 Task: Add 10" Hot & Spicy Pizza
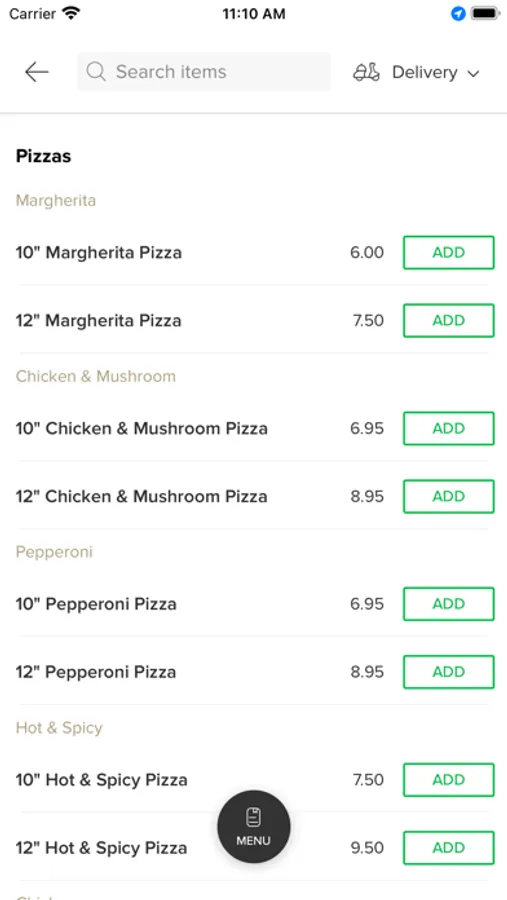448,779
